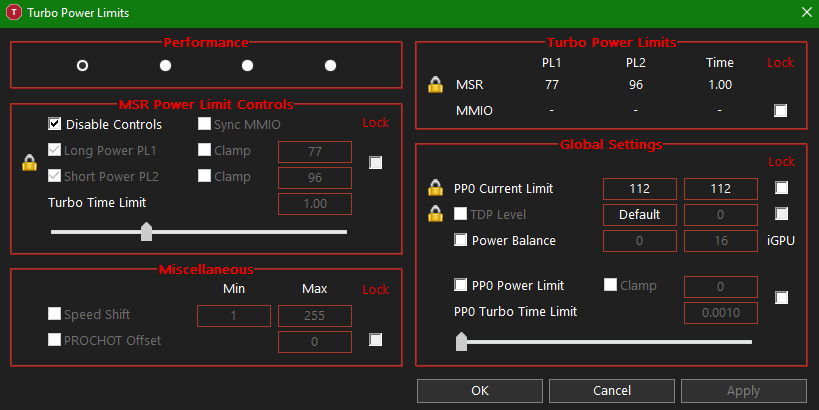The image size is (819, 410).
Task: Toggle the Clamp checkbox for Short Power PL2
Action: click(x=204, y=175)
